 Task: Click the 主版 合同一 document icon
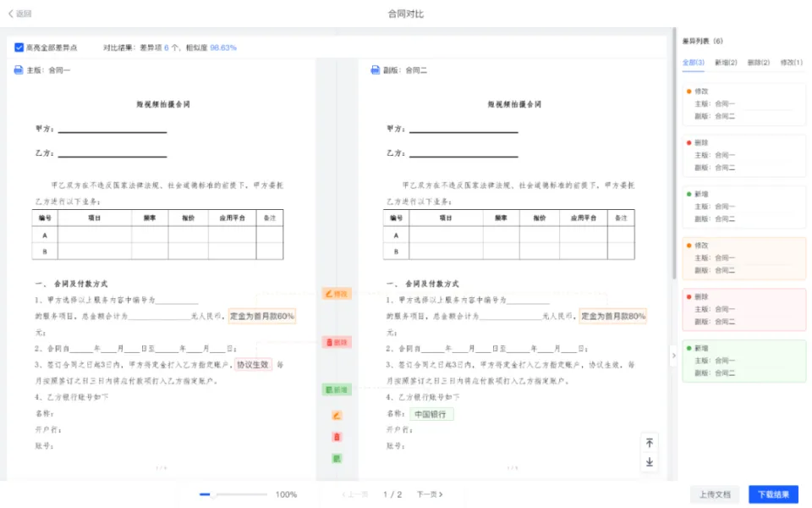pos(19,70)
